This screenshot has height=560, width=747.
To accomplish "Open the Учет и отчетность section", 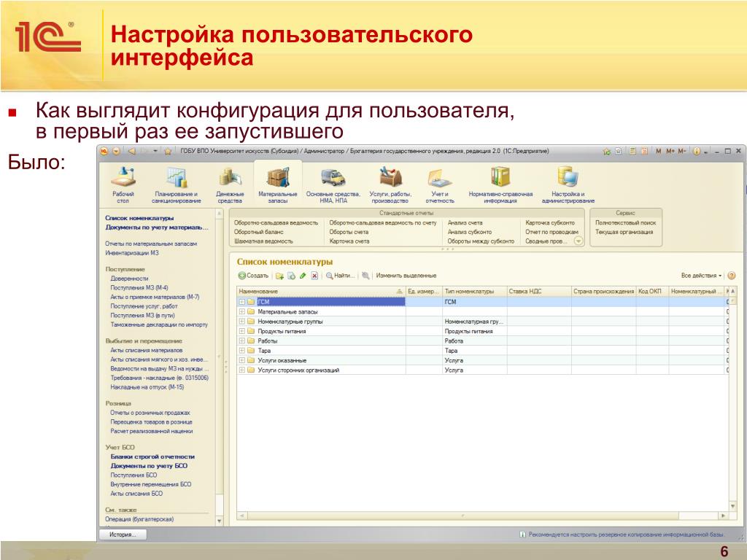I will coord(440,185).
